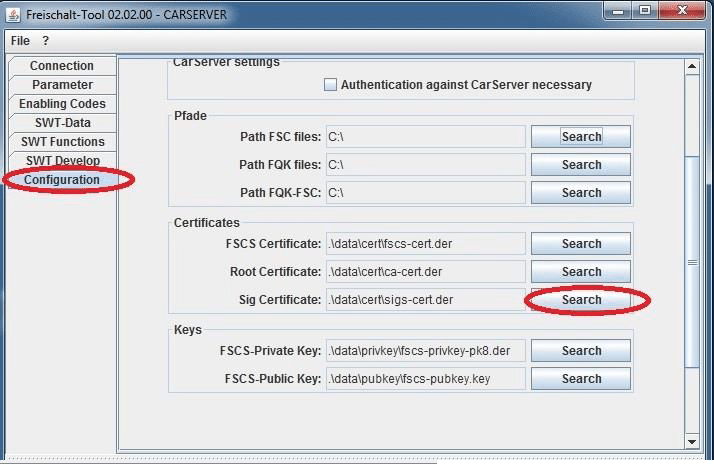Click Search for Path FSC files
Screen dimensions: 714x464
tap(580, 137)
